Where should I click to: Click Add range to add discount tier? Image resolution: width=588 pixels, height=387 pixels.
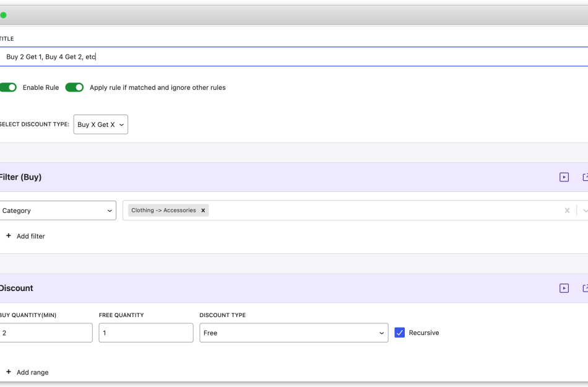[x=30, y=372]
